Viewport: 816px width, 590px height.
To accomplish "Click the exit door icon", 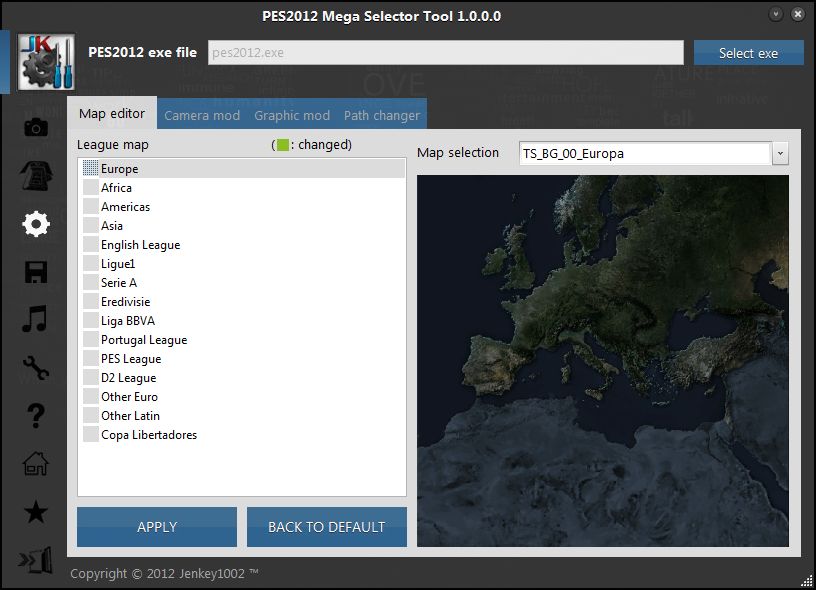I will point(36,561).
